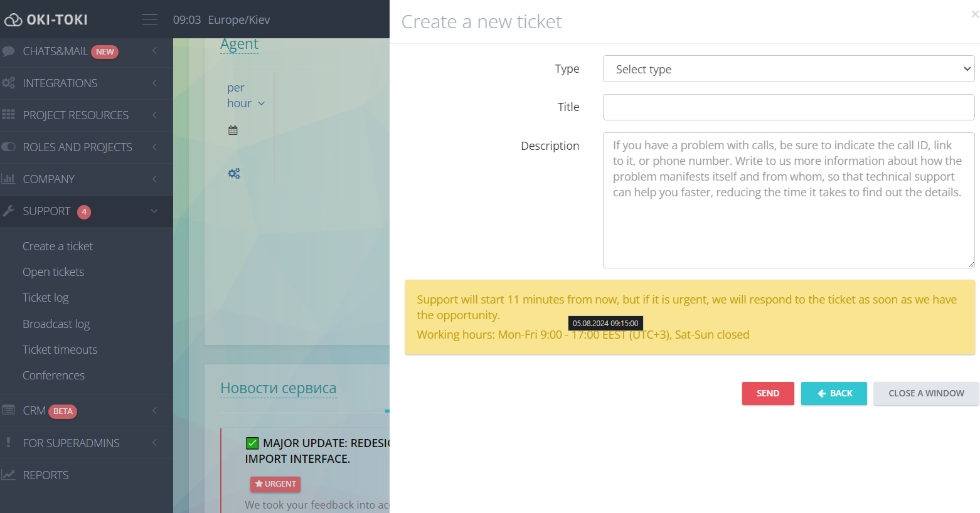Click into the ticket Title field
This screenshot has height=513, width=980.
[x=788, y=107]
